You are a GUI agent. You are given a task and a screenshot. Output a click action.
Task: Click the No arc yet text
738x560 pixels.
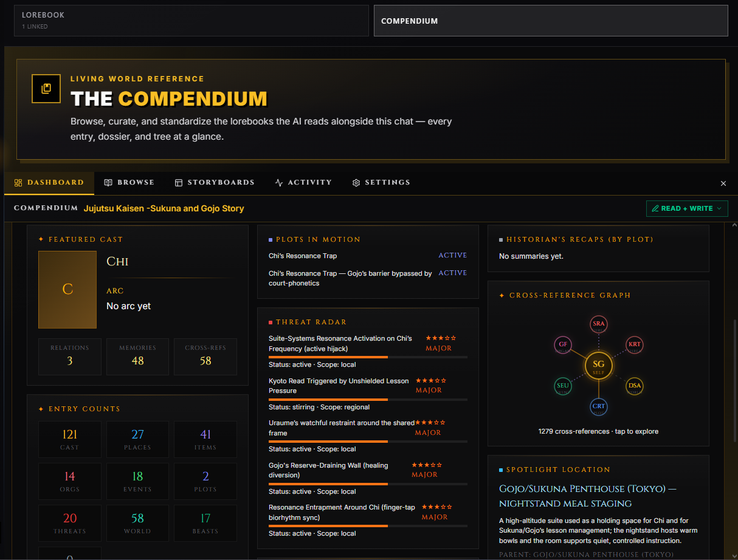tap(129, 306)
